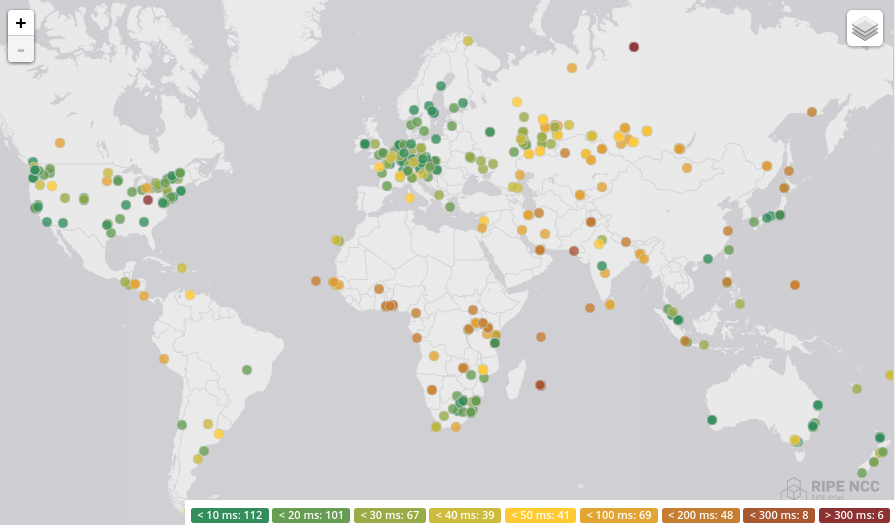Screen dimensions: 895x525
Task: Toggle the '< 30 ms: 67' legend filter
Action: pos(389,515)
